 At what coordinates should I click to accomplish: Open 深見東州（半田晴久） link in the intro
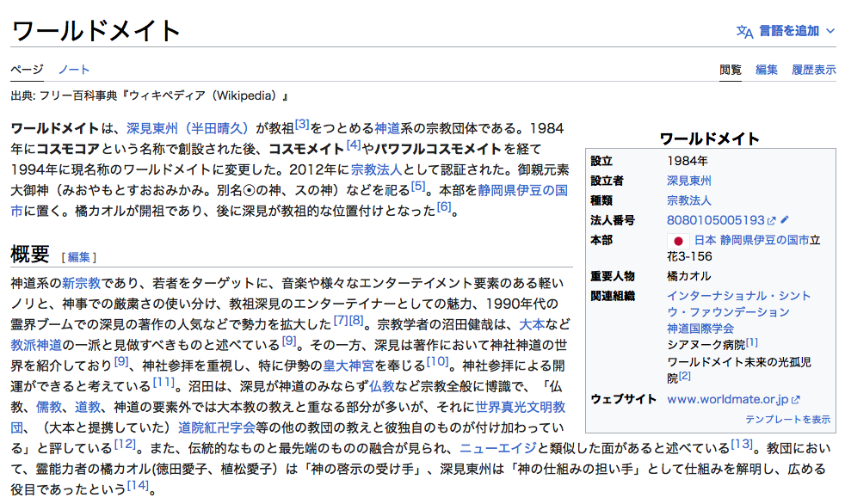(187, 129)
